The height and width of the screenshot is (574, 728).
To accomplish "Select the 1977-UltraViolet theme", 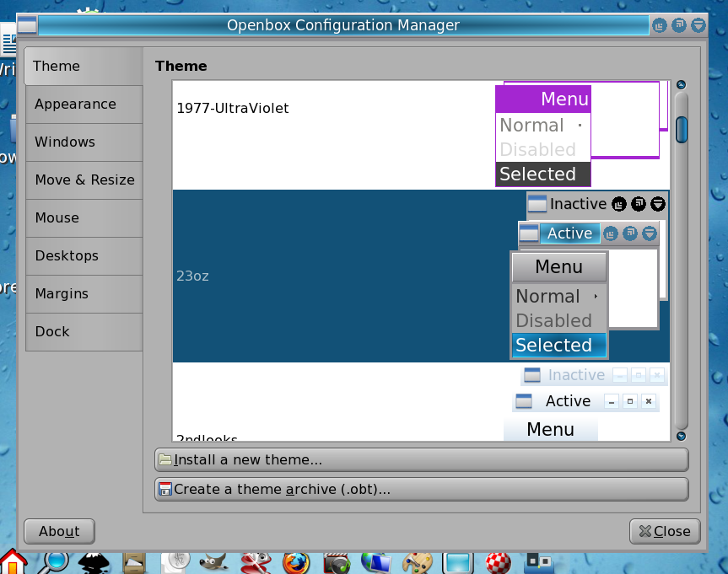I will 421,135.
